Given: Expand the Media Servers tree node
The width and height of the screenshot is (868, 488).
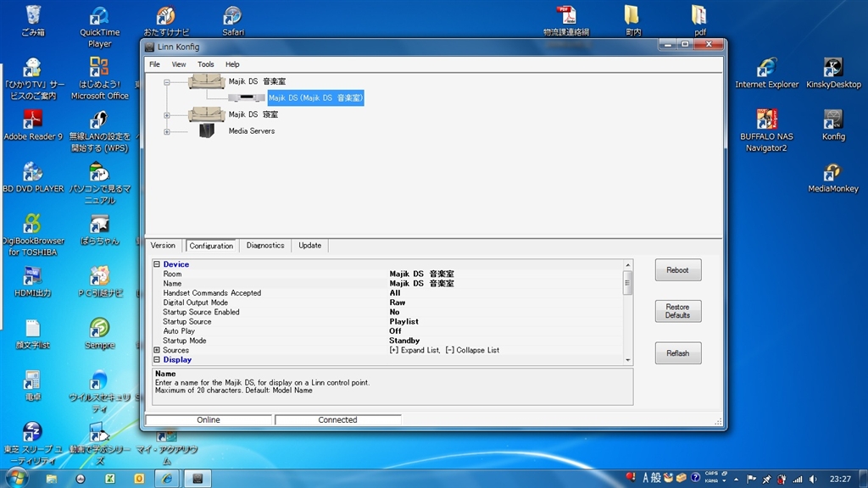Looking at the screenshot, I should tap(167, 131).
